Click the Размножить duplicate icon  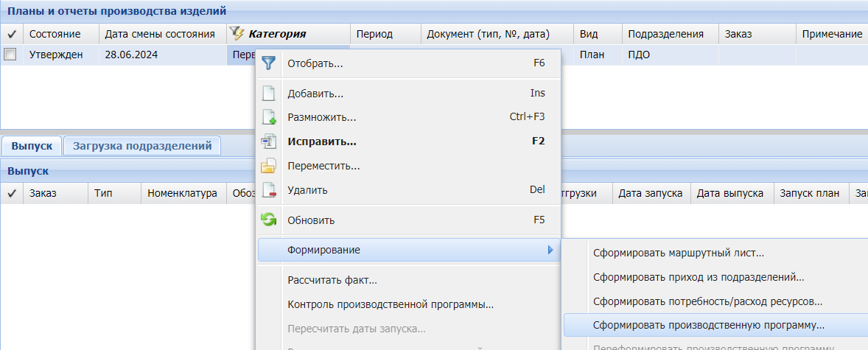pos(269,117)
